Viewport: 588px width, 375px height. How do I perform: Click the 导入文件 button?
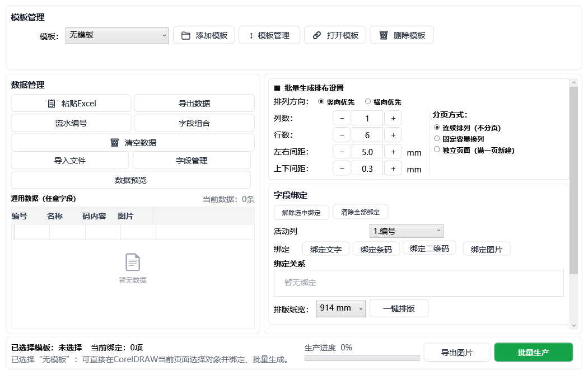click(x=70, y=160)
